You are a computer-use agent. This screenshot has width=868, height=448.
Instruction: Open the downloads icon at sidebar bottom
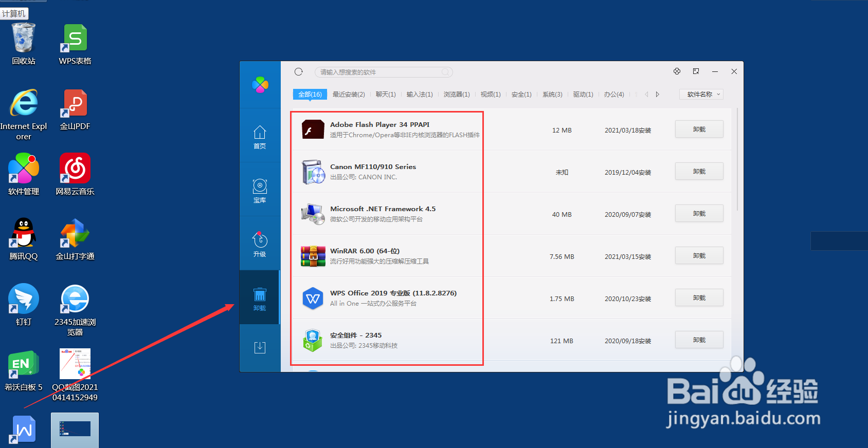[x=260, y=348]
